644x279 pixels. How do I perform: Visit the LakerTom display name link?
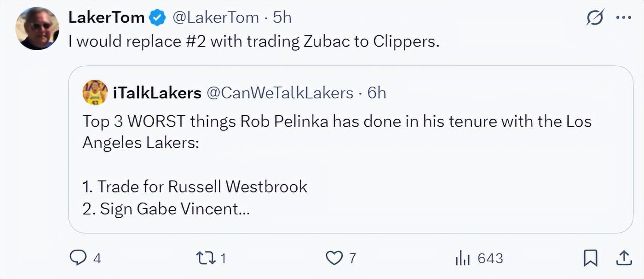(107, 18)
